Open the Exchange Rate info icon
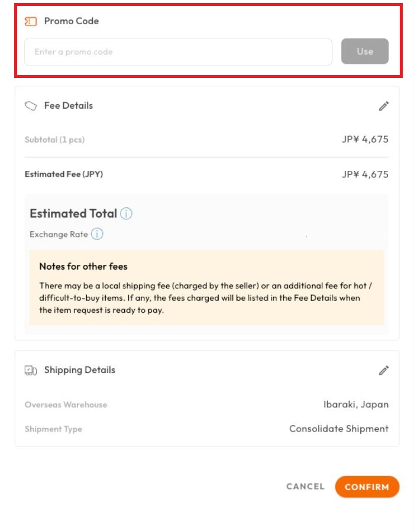Image resolution: width=414 pixels, height=532 pixels. tap(97, 234)
